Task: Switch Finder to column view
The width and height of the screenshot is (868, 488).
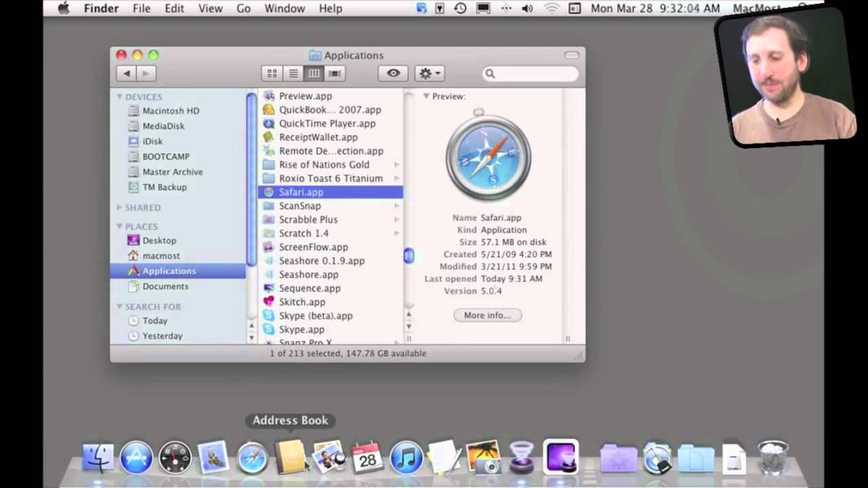Action: pyautogui.click(x=314, y=73)
